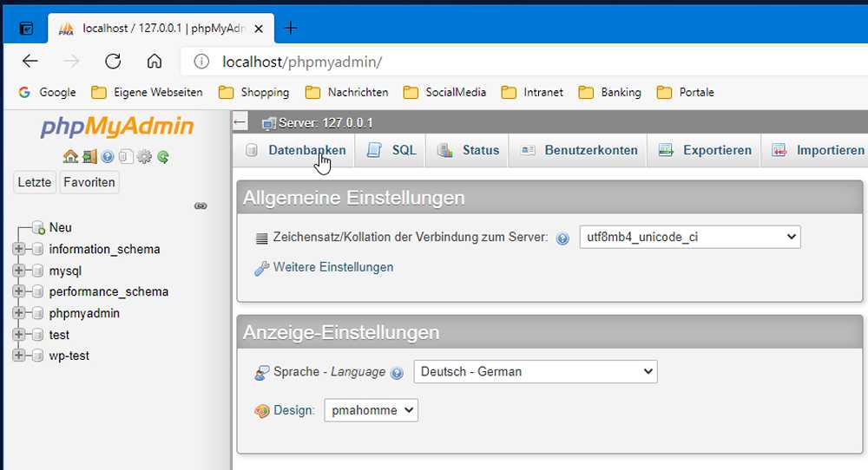This screenshot has width=868, height=470.
Task: Click the link-with-main-panel chain icon
Action: (201, 206)
